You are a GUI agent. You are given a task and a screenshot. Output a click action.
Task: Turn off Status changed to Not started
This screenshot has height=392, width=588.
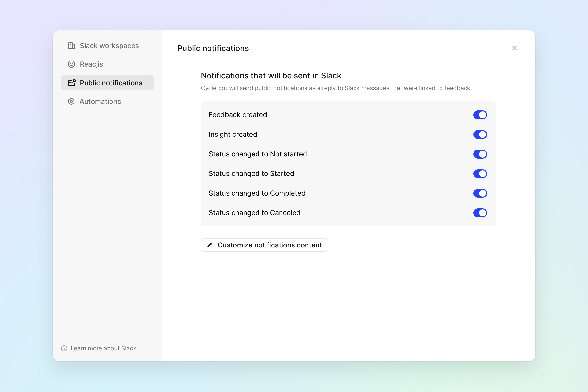(x=480, y=154)
